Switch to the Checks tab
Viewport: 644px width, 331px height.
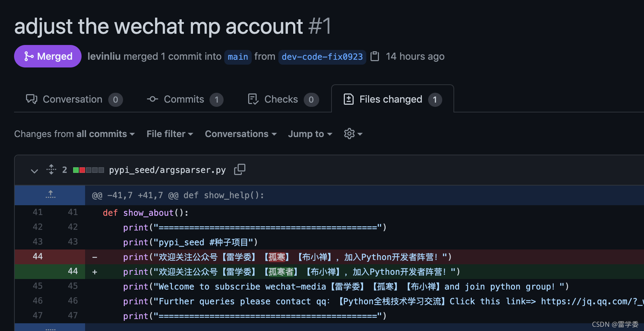tap(283, 99)
